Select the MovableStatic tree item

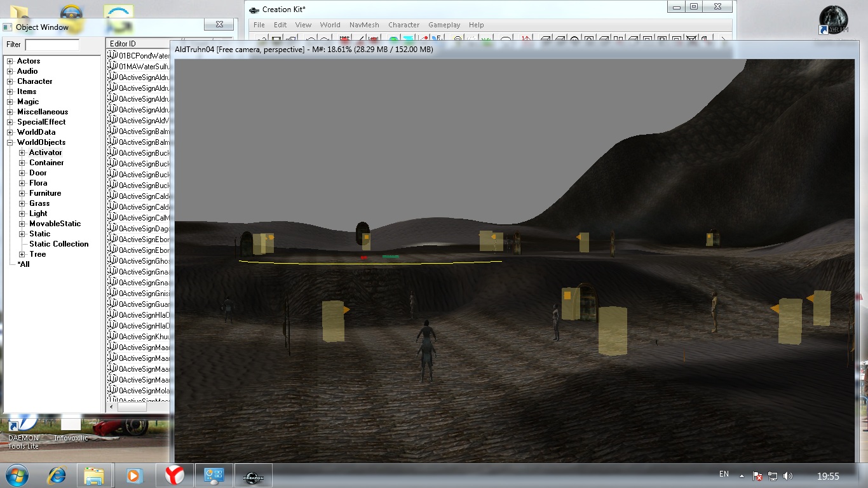pos(55,224)
